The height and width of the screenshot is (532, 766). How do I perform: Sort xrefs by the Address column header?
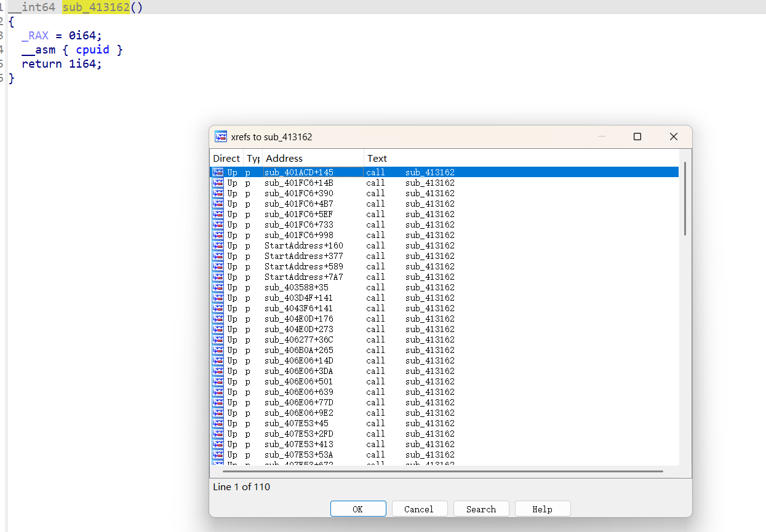click(313, 158)
